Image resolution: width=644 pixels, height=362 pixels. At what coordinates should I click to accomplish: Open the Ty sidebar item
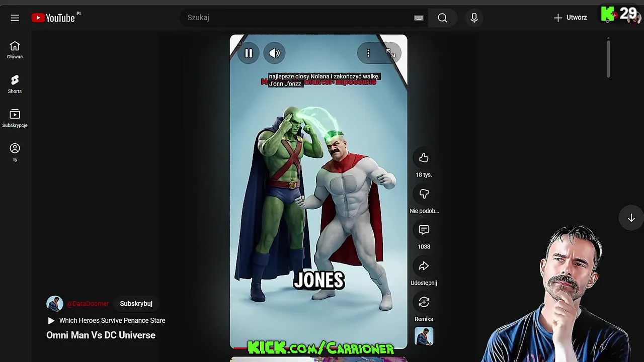pos(15,153)
